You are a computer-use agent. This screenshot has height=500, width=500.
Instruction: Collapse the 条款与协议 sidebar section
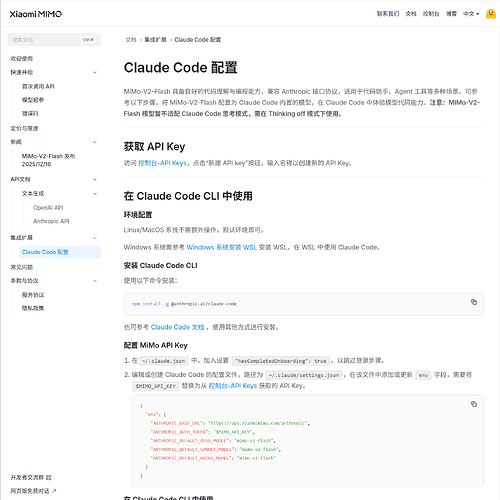tap(95, 281)
